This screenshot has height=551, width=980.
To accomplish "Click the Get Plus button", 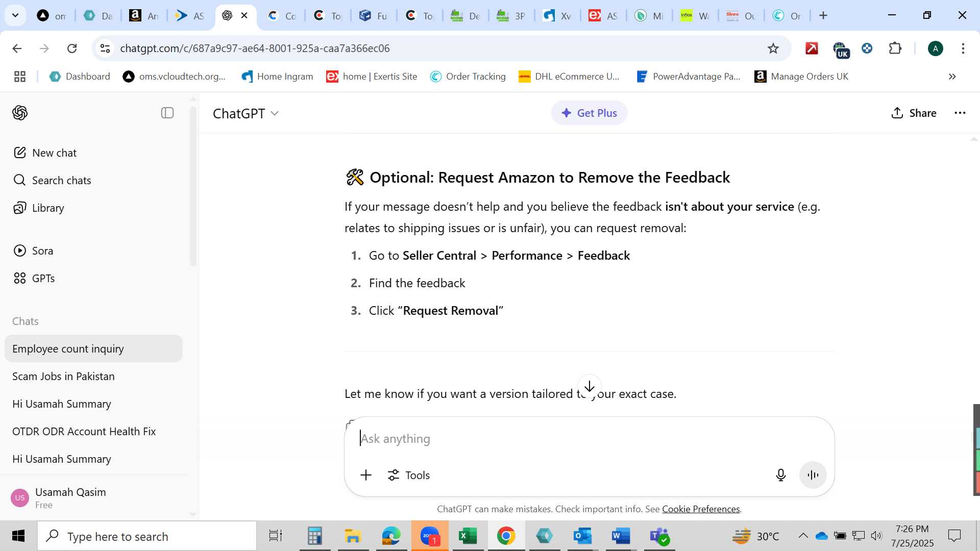I will [x=589, y=113].
